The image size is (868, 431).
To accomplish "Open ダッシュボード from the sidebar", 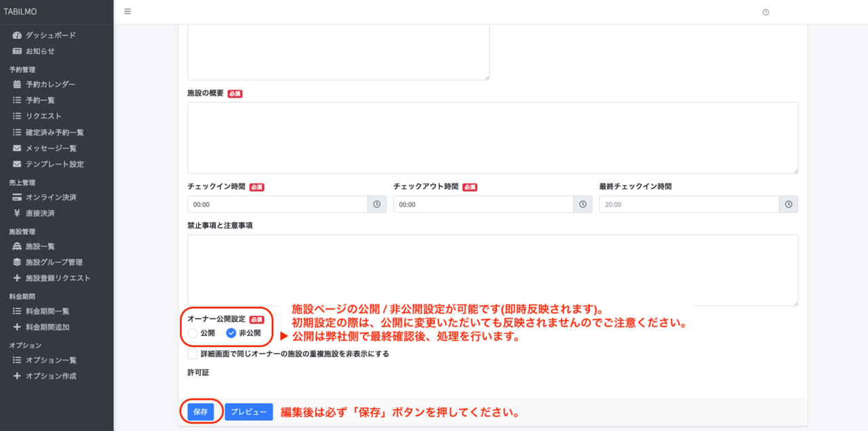I will tap(50, 35).
